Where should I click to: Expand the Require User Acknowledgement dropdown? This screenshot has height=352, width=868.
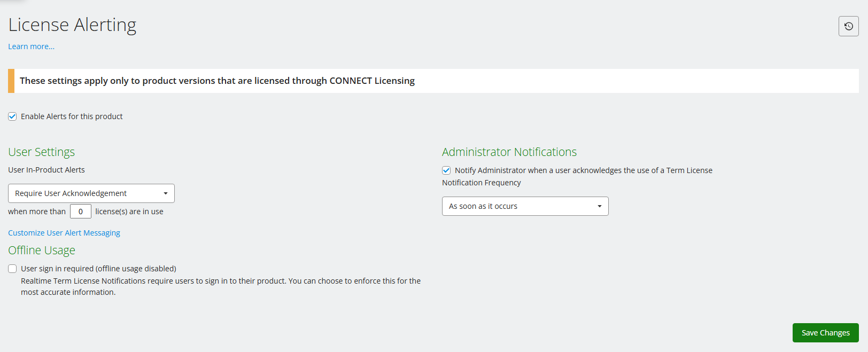tap(91, 193)
